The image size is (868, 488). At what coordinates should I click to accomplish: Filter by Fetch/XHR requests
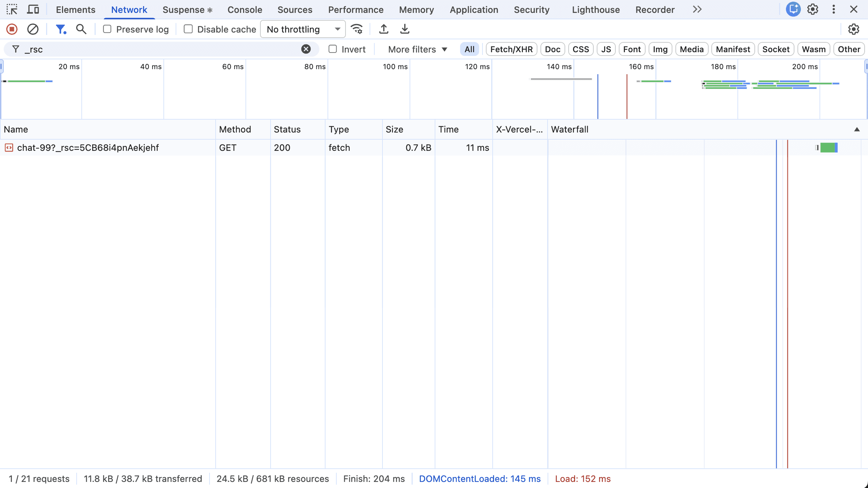point(511,49)
